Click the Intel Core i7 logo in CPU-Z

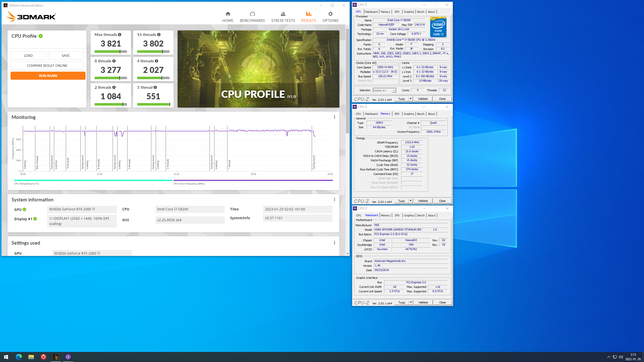coord(438,27)
